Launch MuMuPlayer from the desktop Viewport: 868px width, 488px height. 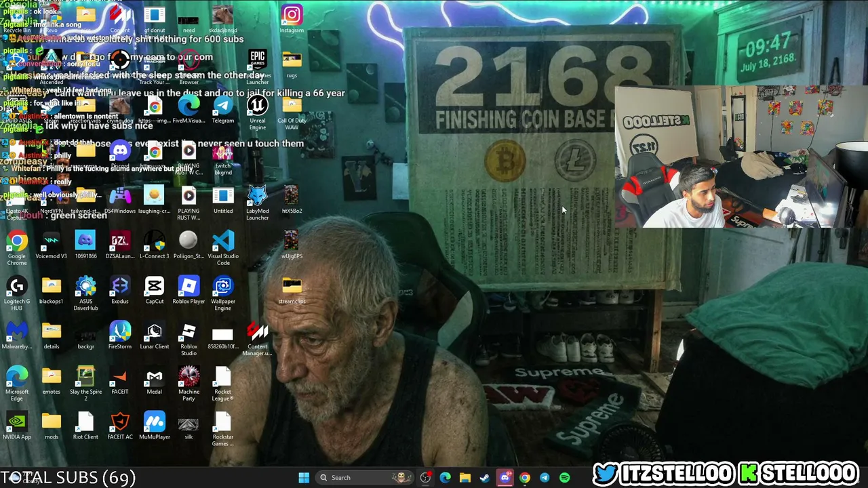click(x=154, y=427)
